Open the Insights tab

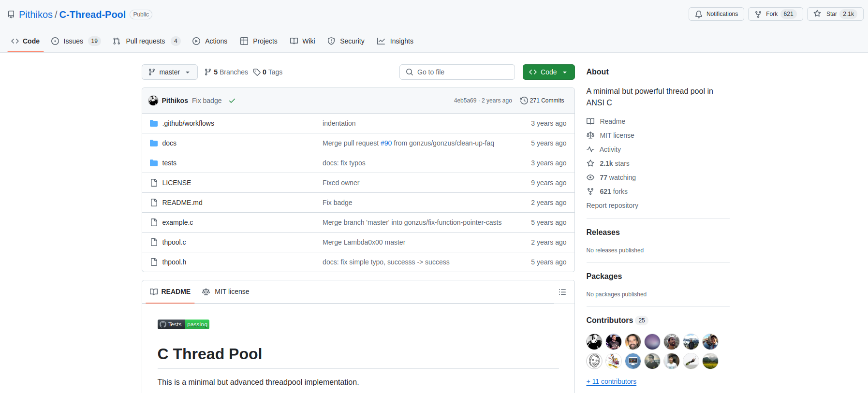[x=396, y=41]
